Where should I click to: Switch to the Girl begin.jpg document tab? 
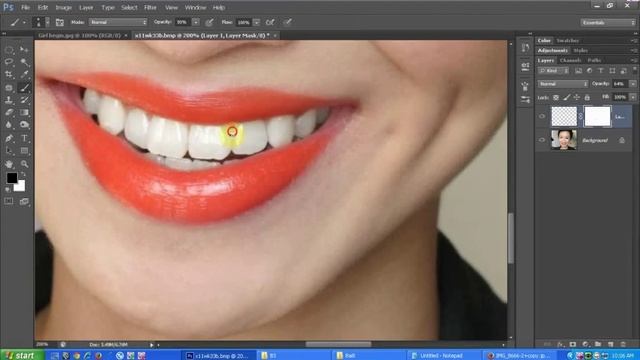click(79, 36)
